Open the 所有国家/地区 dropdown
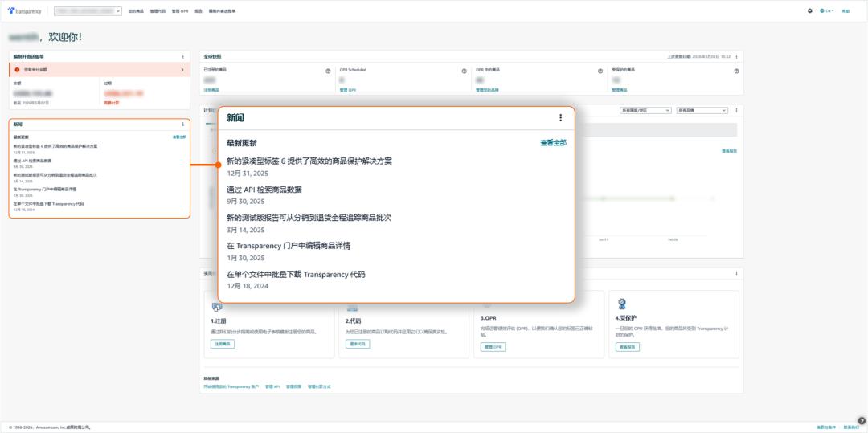This screenshot has width=868, height=433. pos(645,110)
